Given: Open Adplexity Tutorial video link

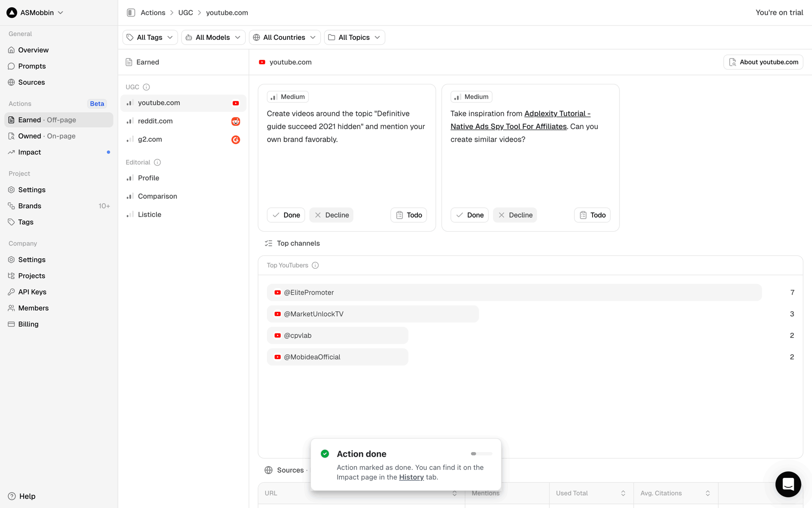Looking at the screenshot, I should (520, 120).
